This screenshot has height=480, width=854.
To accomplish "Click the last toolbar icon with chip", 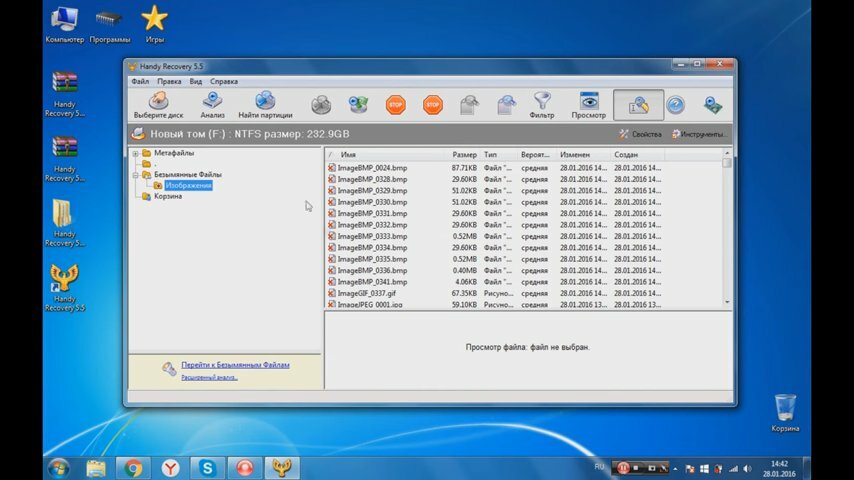I will click(x=712, y=105).
